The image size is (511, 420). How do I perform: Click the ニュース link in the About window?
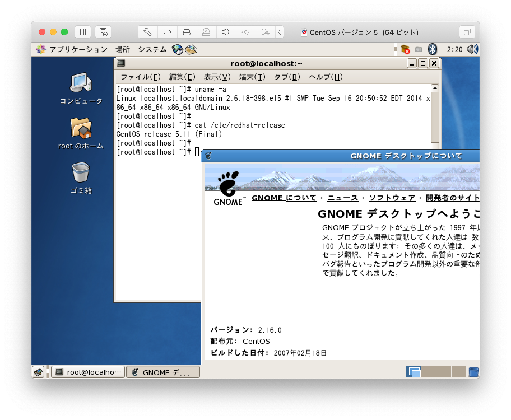click(x=342, y=198)
